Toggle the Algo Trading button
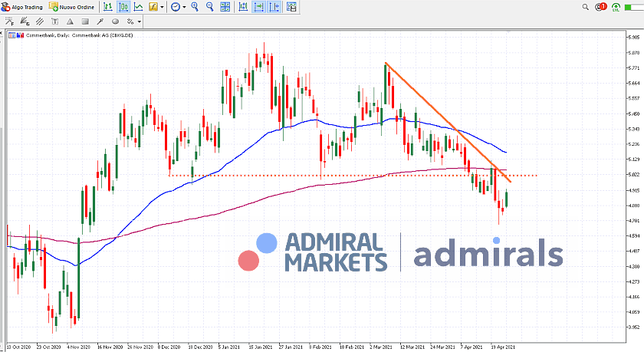The height and width of the screenshot is (352, 644). coord(21,7)
